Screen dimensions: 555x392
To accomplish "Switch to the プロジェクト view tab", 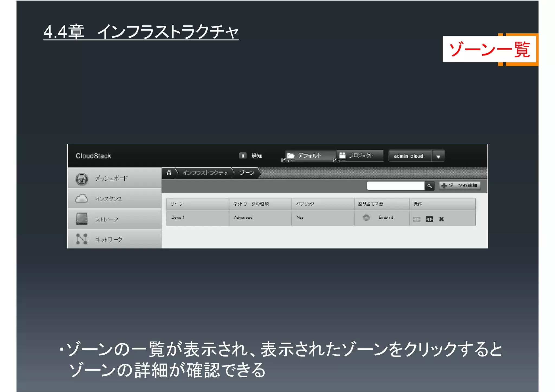I will point(360,155).
